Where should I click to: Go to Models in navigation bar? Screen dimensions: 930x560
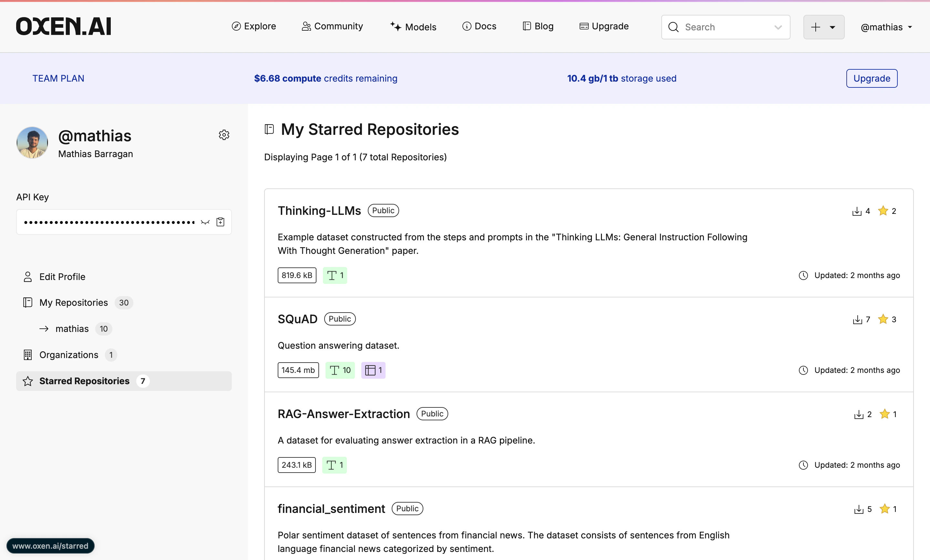tap(413, 27)
